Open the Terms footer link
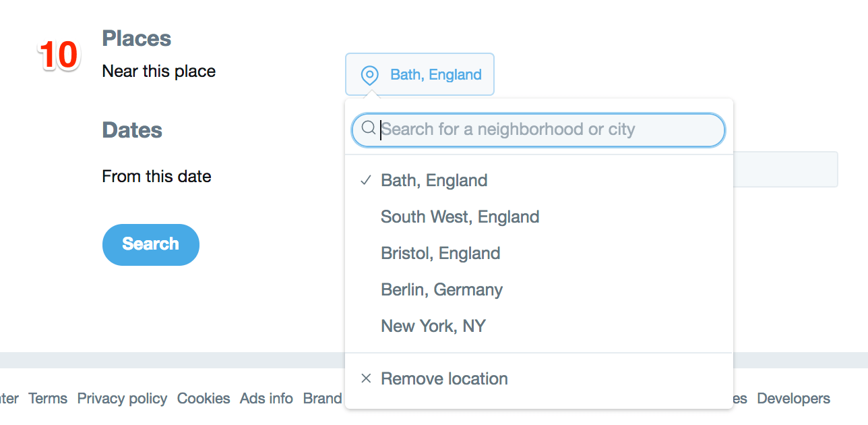Screen dimensions: 868x425 click(x=48, y=399)
